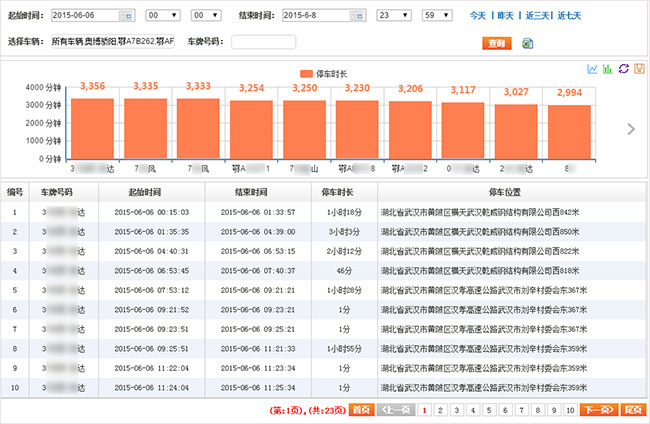
Task: Click the bar labeled 3,335
Action: click(x=146, y=128)
